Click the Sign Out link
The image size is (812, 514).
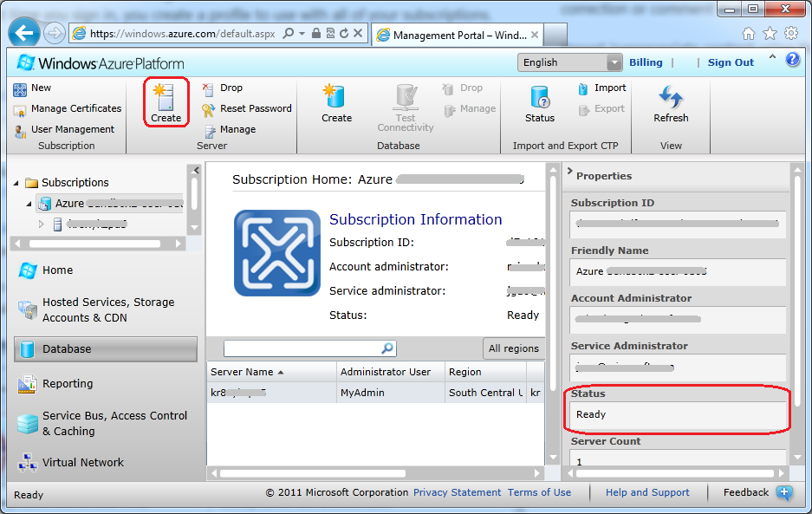pyautogui.click(x=731, y=62)
